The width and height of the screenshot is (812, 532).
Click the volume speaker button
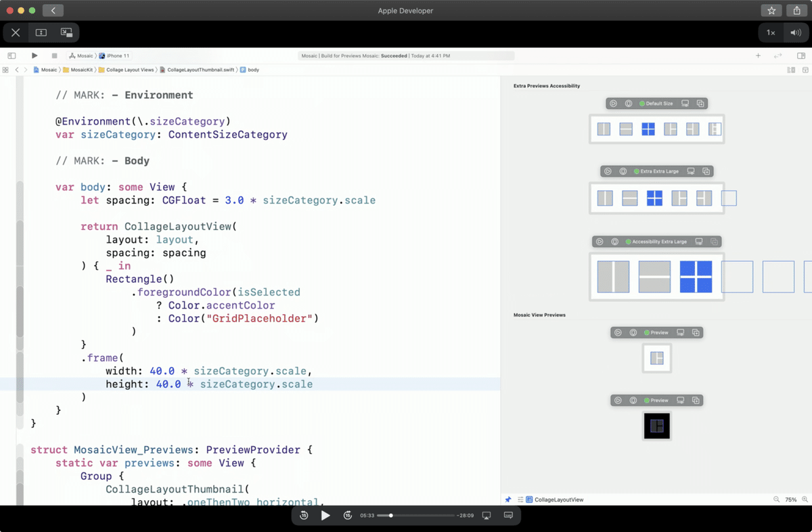pos(794,32)
